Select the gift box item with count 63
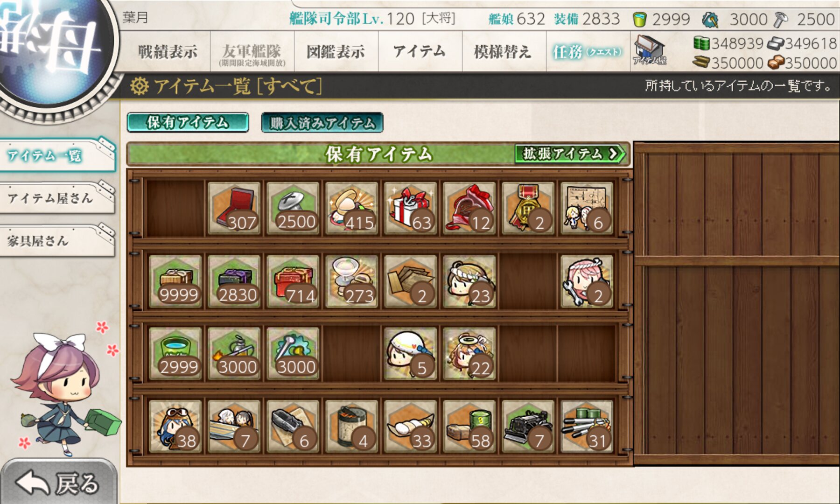The height and width of the screenshot is (504, 840). (411, 208)
